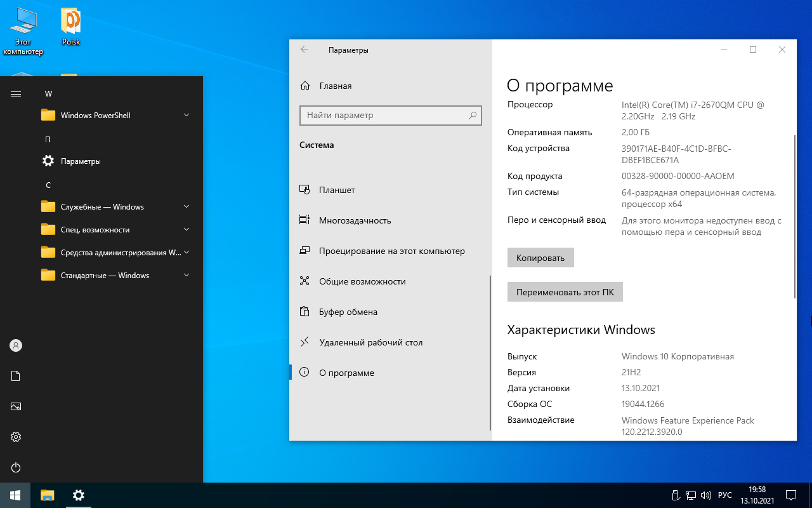Viewport: 812px width, 508px height.
Task: Click the 64-разрядная операционная система value
Action: [x=698, y=198]
